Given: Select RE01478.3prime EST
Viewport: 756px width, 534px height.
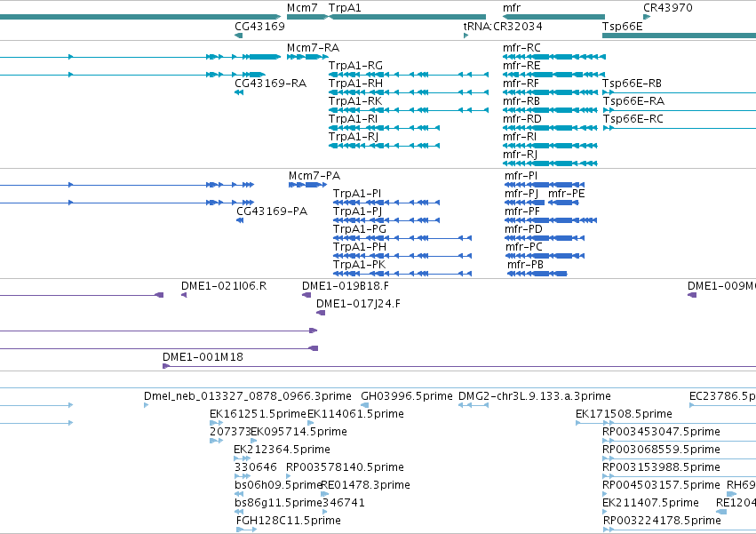Looking at the screenshot, I should point(324,494).
